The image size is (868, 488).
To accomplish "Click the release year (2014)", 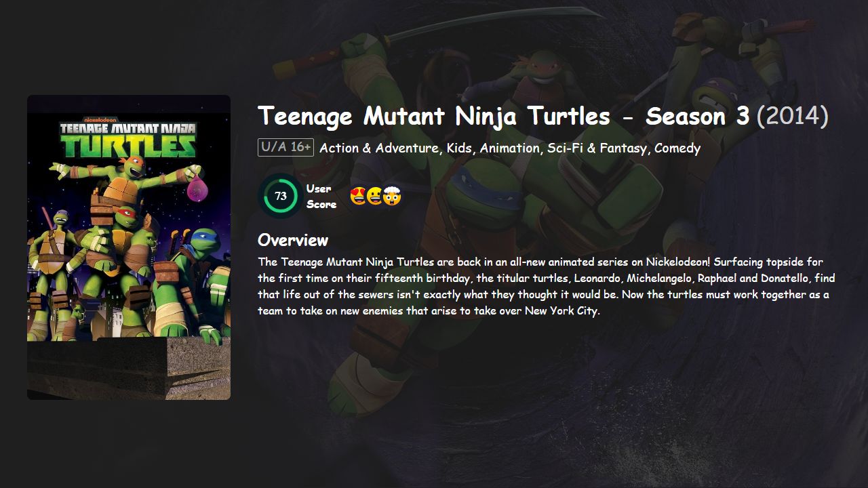I will [791, 116].
